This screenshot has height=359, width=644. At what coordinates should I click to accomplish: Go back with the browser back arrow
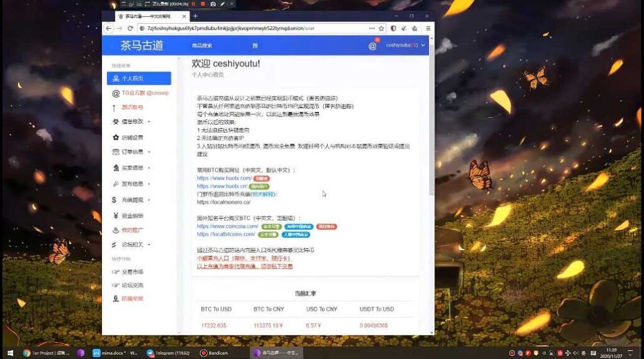click(108, 28)
